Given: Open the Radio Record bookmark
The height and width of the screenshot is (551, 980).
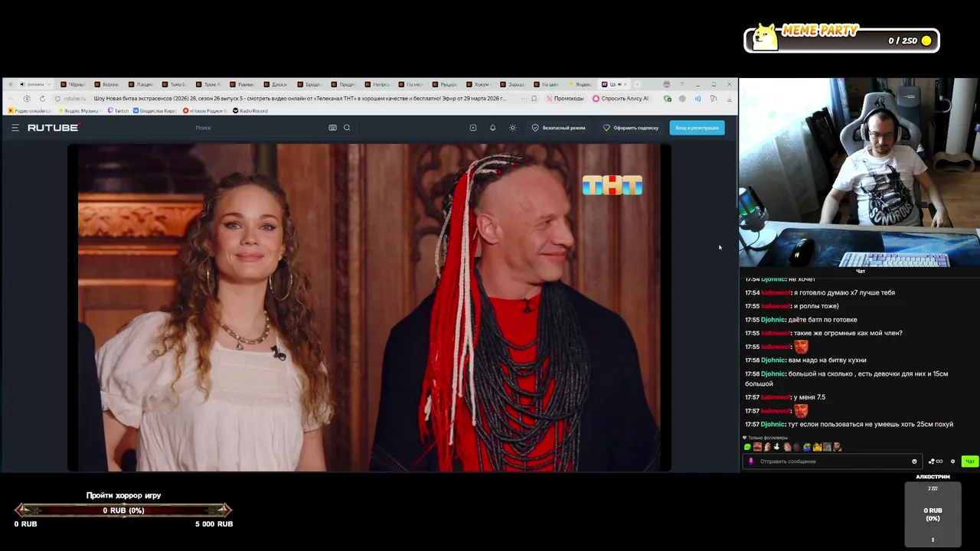Looking at the screenshot, I should [250, 111].
